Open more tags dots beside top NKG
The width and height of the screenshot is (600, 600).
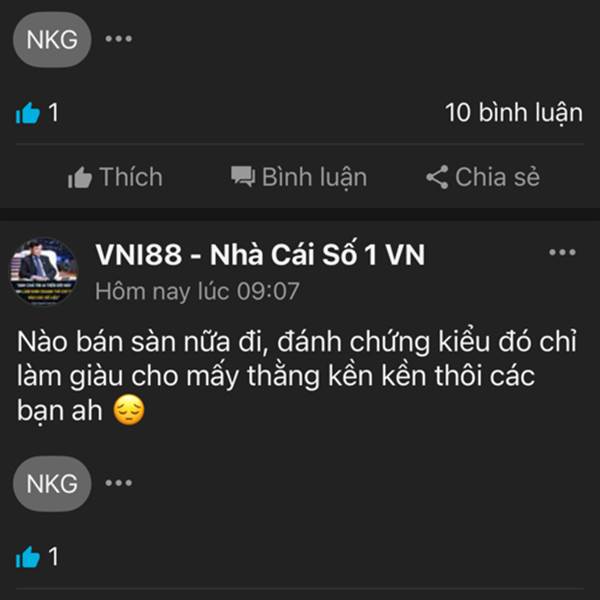coord(119,39)
